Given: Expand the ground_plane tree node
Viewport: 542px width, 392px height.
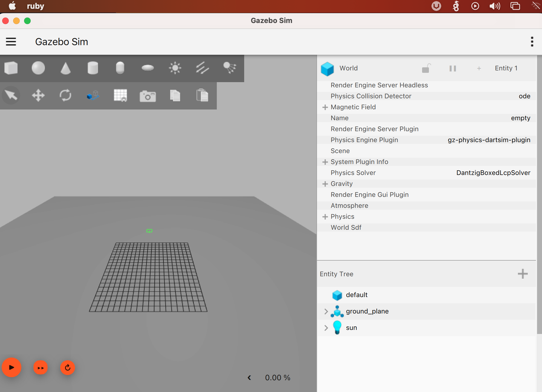Looking at the screenshot, I should [x=326, y=311].
